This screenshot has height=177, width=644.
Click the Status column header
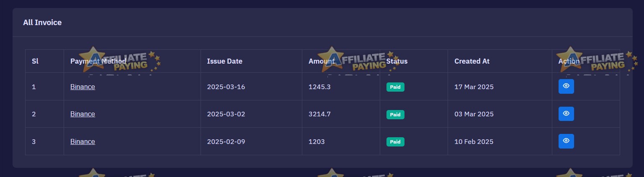[397, 61]
